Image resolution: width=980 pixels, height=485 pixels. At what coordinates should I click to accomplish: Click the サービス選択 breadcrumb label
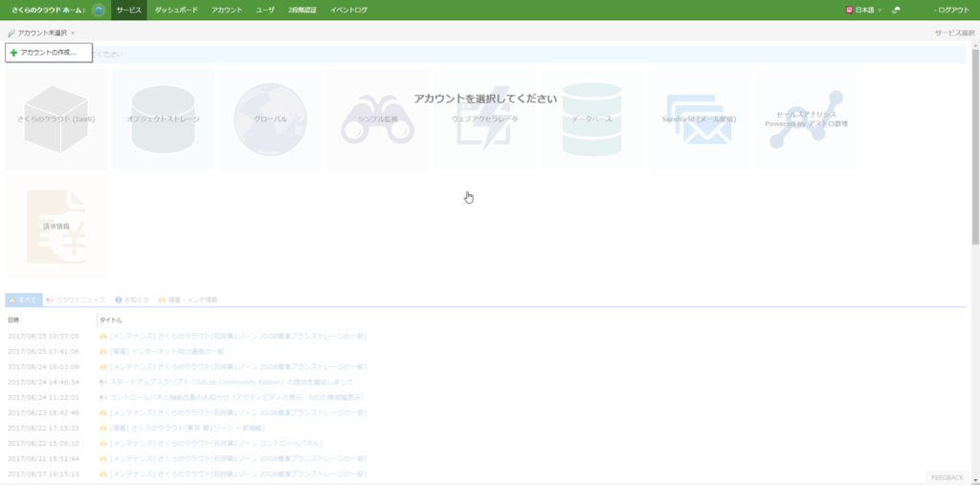(954, 33)
